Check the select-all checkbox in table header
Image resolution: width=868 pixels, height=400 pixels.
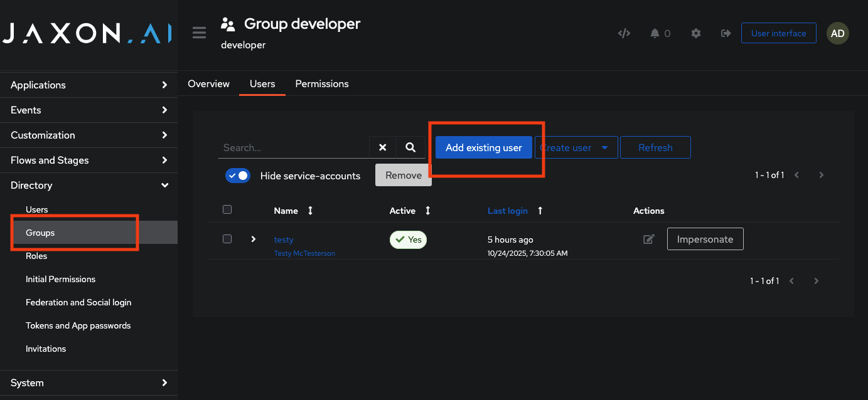[x=227, y=209]
